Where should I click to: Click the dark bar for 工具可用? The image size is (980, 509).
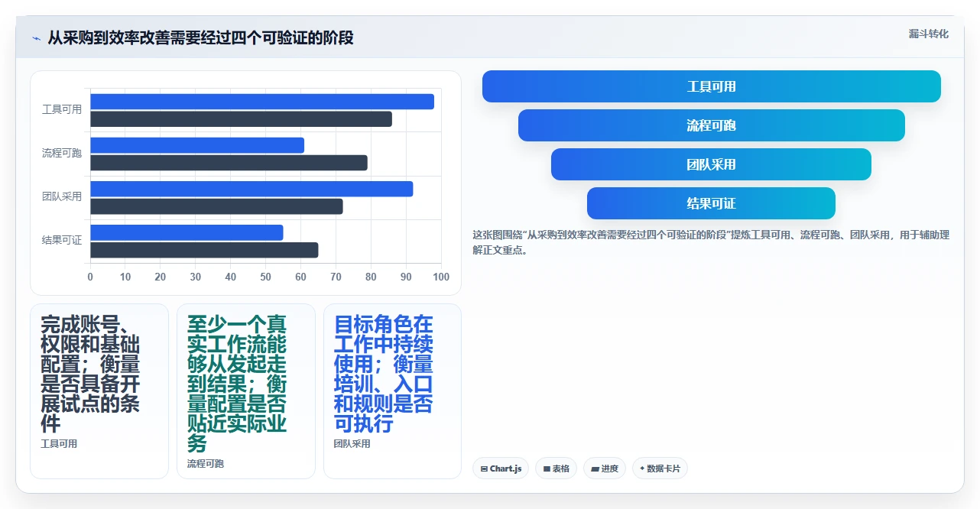(x=241, y=119)
